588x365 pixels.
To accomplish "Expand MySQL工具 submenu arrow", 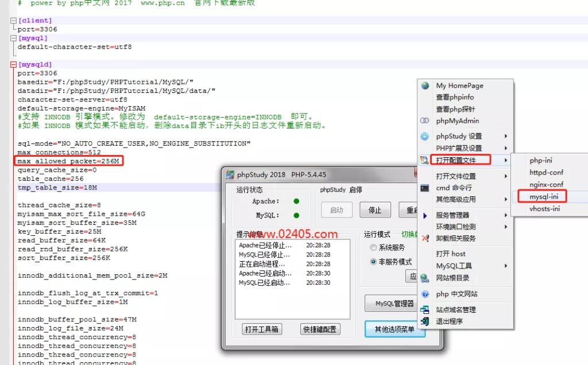I will 506,266.
